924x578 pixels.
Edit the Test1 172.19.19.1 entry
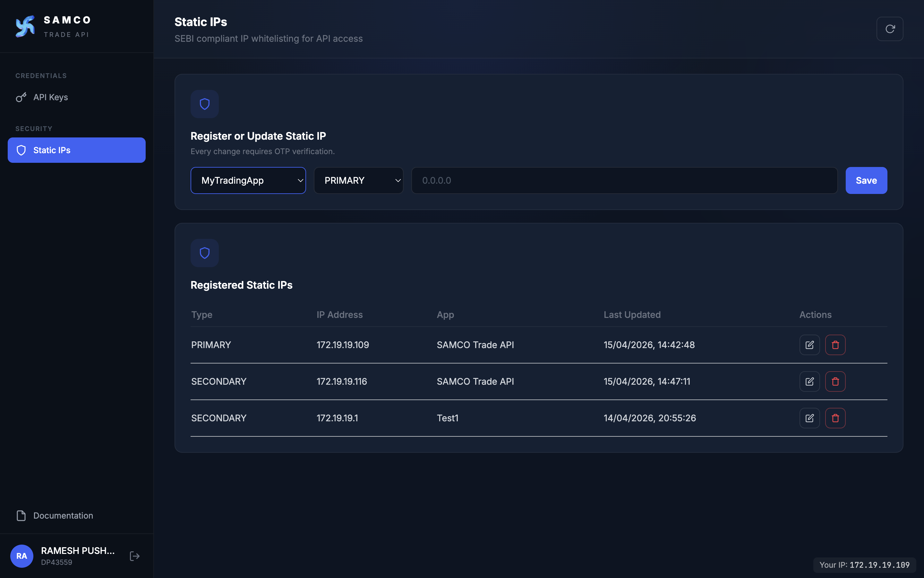click(x=809, y=418)
